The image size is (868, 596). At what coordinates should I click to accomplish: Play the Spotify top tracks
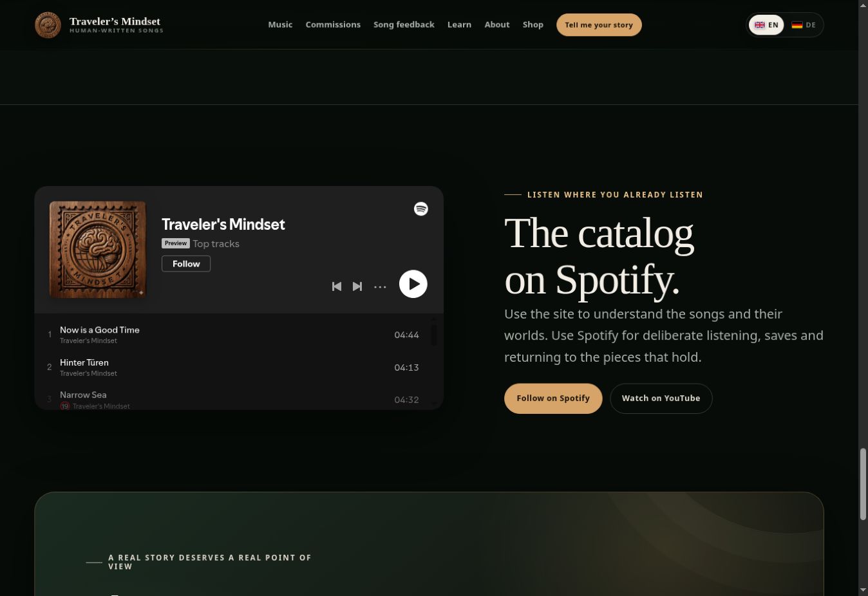[x=413, y=284]
